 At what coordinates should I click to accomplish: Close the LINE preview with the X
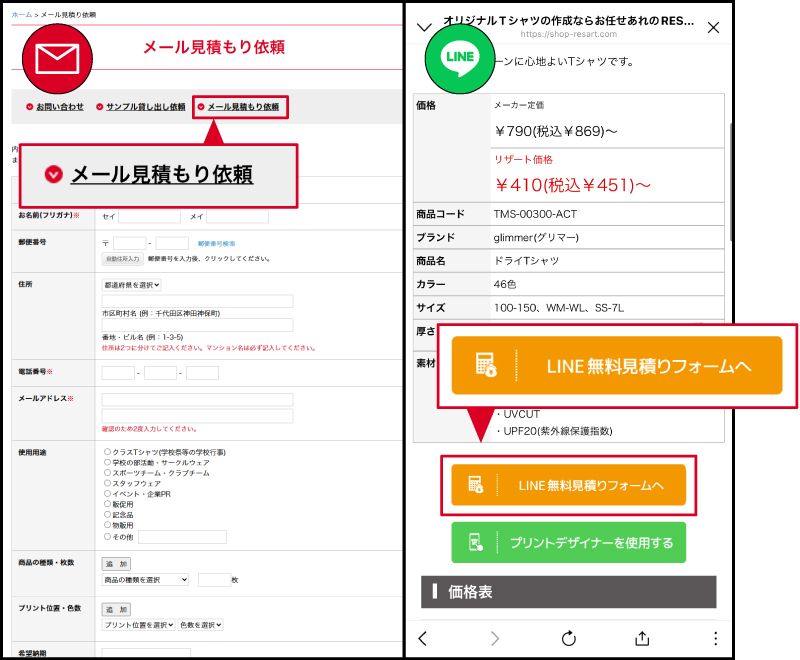tap(713, 28)
